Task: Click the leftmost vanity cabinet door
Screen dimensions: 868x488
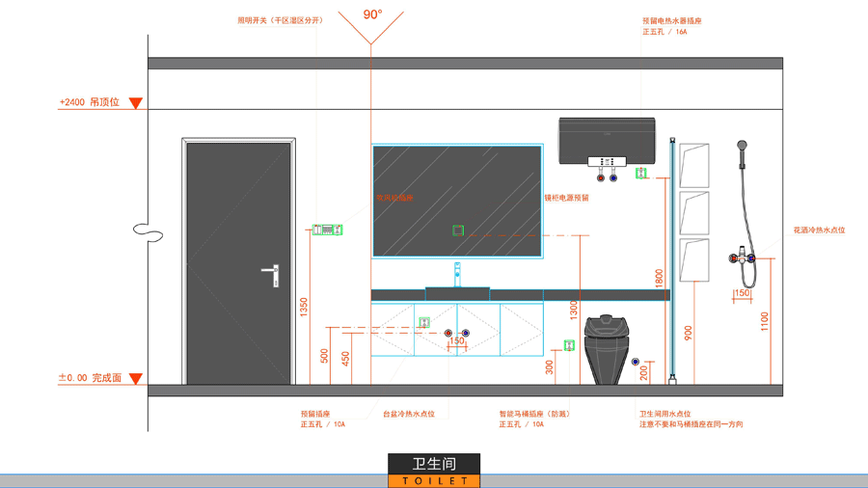Action: [x=393, y=330]
